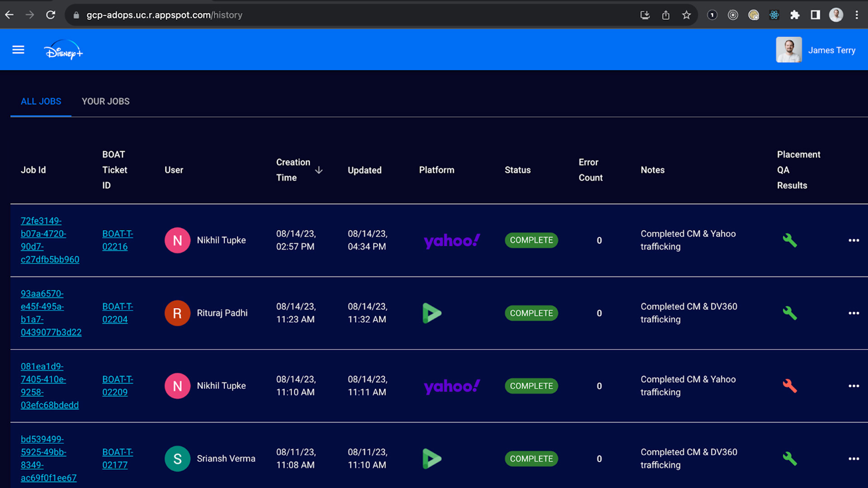Bookmark this page with the star icon
The width and height of the screenshot is (868, 488).
click(686, 15)
